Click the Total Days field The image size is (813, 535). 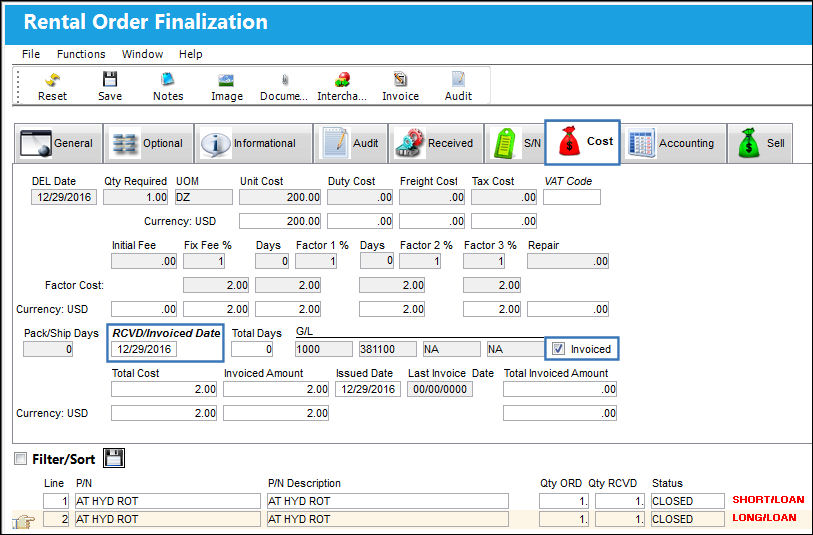[x=252, y=349]
